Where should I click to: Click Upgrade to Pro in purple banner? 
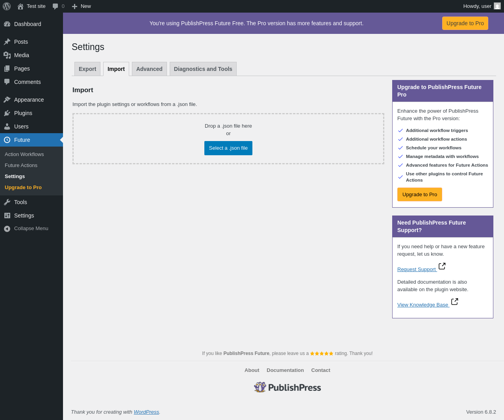[x=465, y=23]
